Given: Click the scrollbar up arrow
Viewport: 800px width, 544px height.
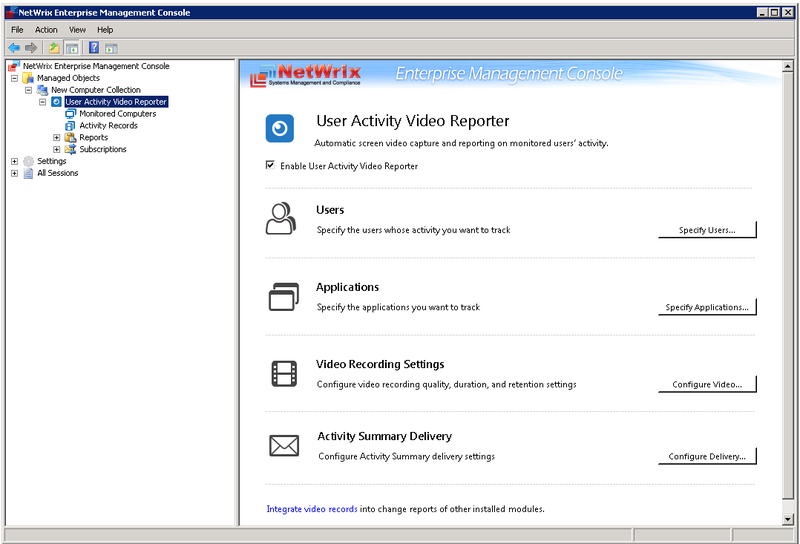Looking at the screenshot, I should [x=788, y=66].
